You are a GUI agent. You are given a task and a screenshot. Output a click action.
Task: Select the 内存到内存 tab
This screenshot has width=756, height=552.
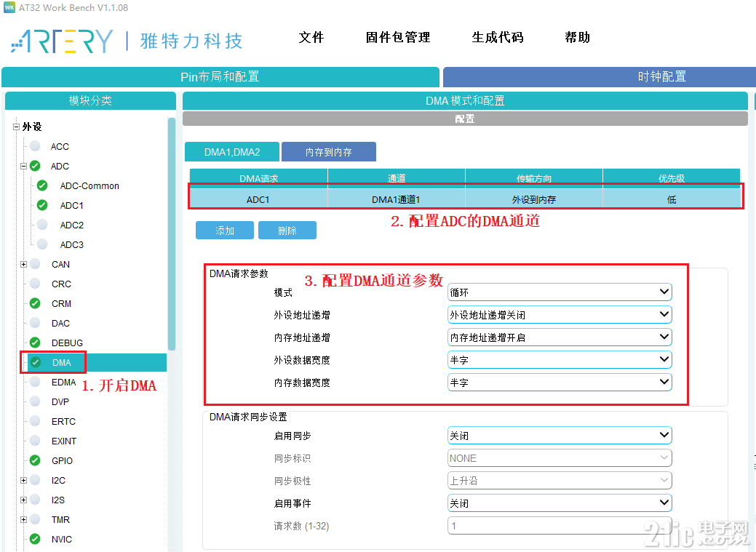(x=329, y=152)
